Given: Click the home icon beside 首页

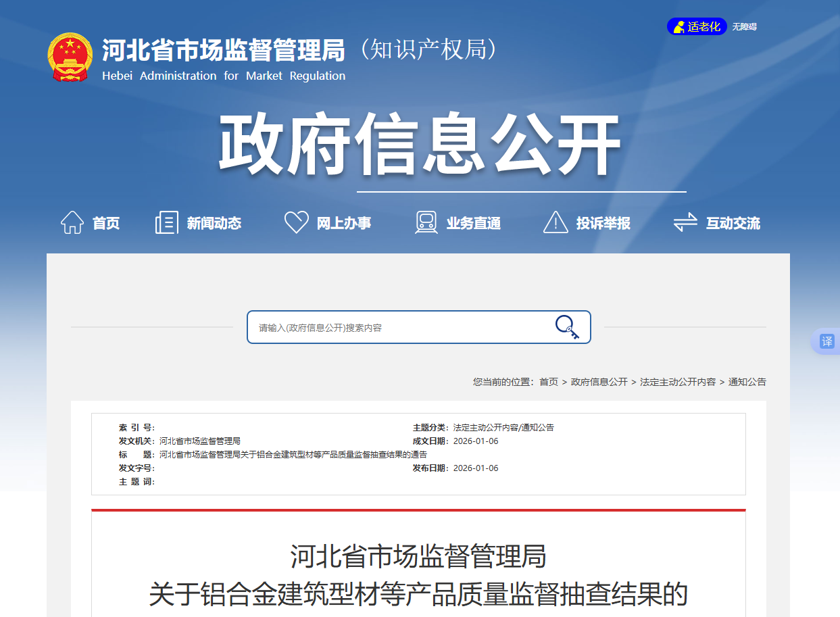Looking at the screenshot, I should coord(70,222).
